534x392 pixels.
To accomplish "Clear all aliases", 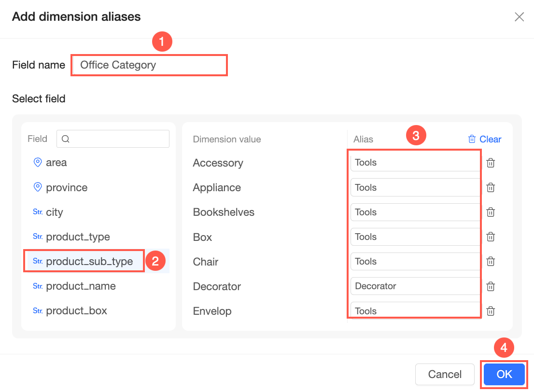I will click(x=485, y=140).
